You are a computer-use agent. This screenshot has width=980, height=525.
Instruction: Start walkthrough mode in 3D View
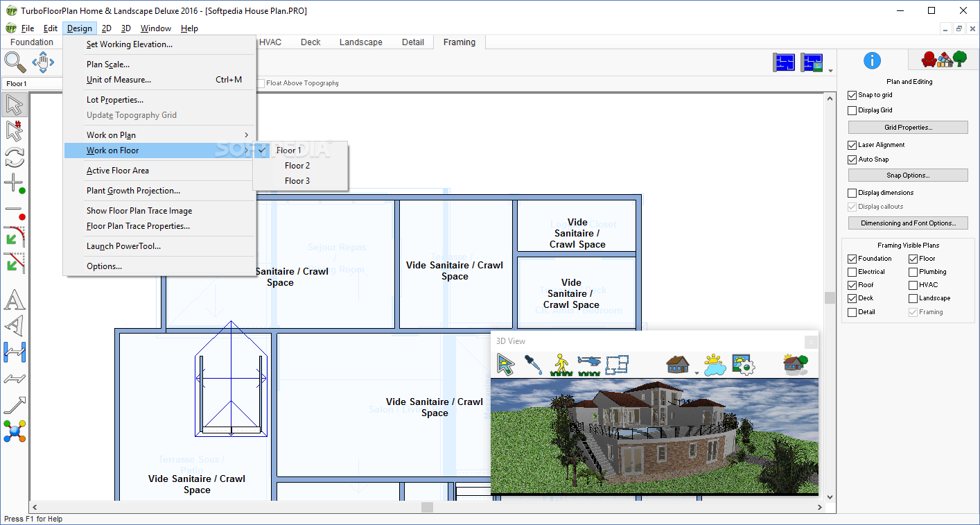click(561, 364)
